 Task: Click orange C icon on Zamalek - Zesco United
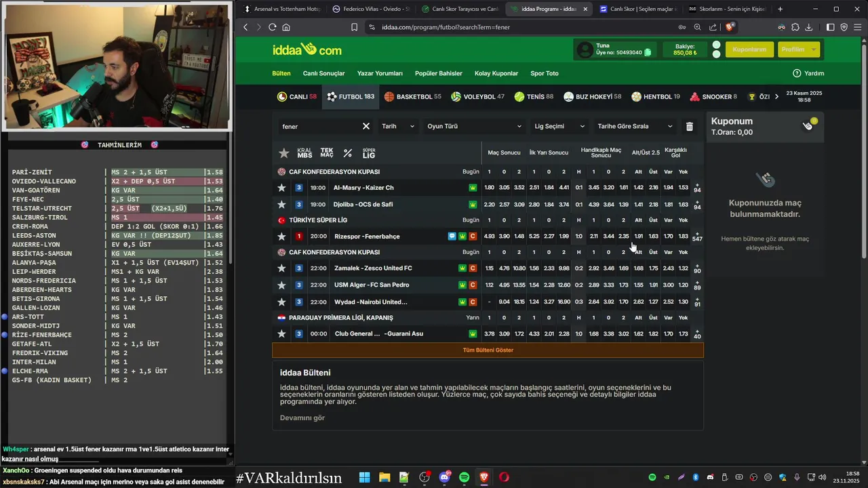(473, 268)
